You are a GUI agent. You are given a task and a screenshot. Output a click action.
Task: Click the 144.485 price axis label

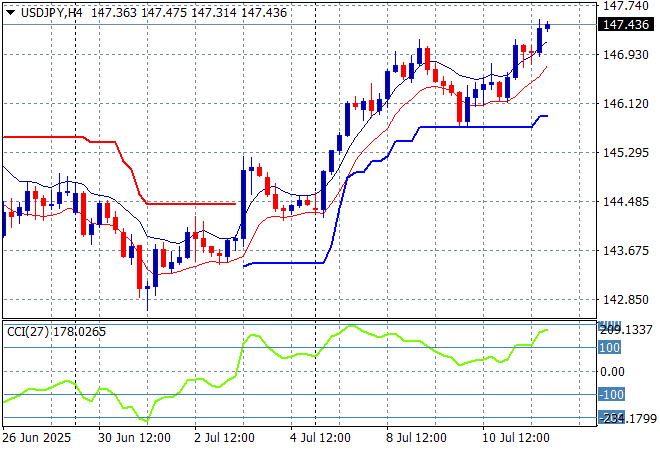coord(625,202)
